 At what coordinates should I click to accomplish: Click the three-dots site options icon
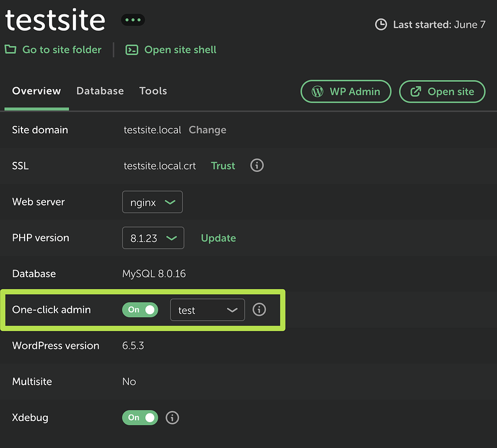coord(133,20)
